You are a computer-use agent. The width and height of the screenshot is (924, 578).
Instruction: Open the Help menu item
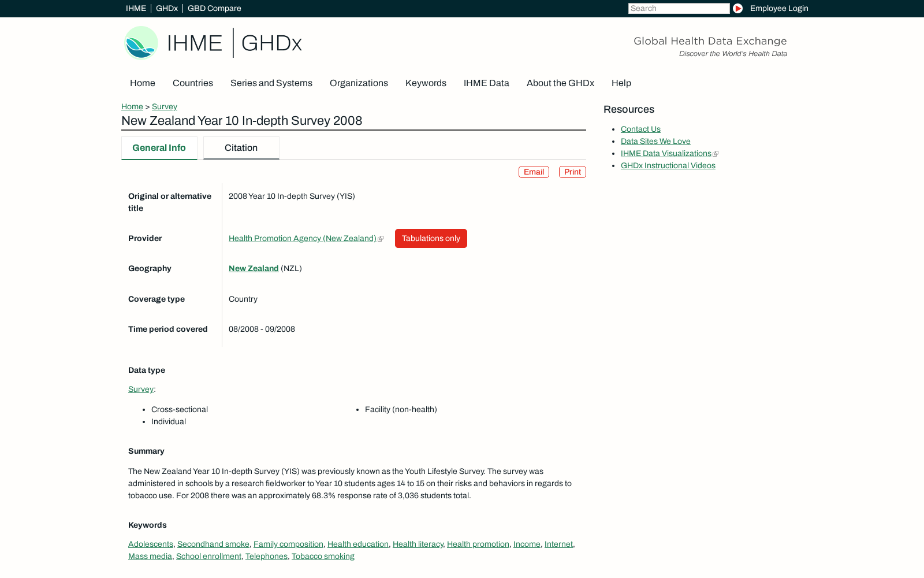(621, 83)
